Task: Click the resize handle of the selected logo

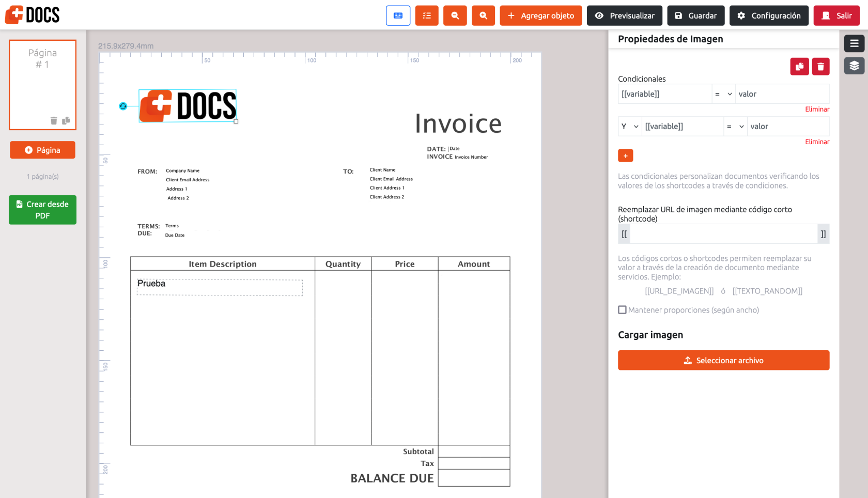Action: [236, 121]
